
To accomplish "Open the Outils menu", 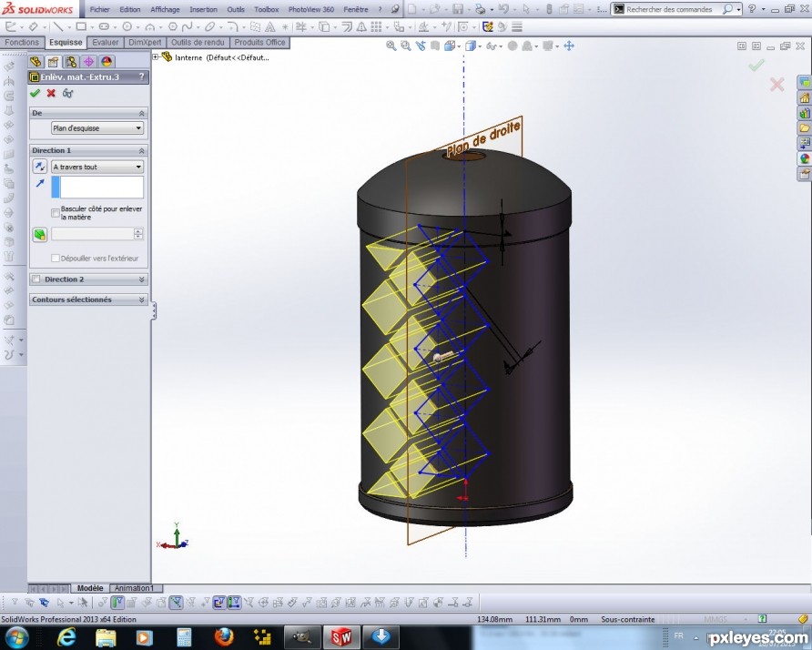I will click(236, 9).
